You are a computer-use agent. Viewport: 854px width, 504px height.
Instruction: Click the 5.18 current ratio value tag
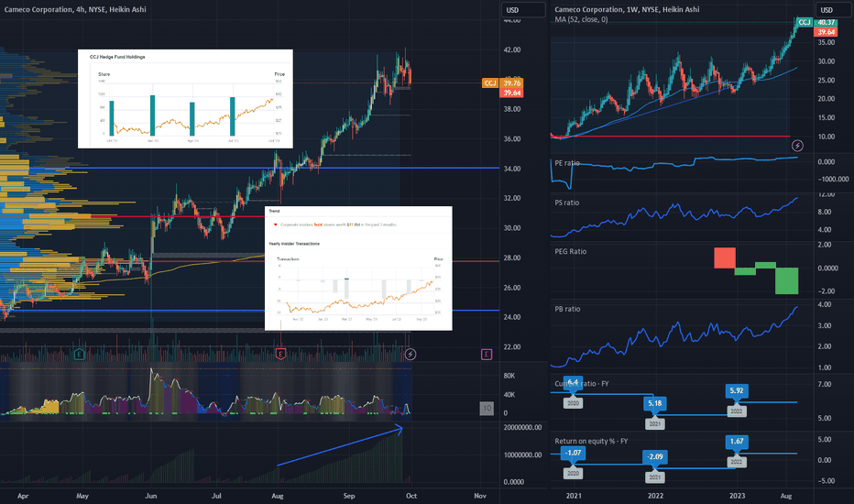654,404
